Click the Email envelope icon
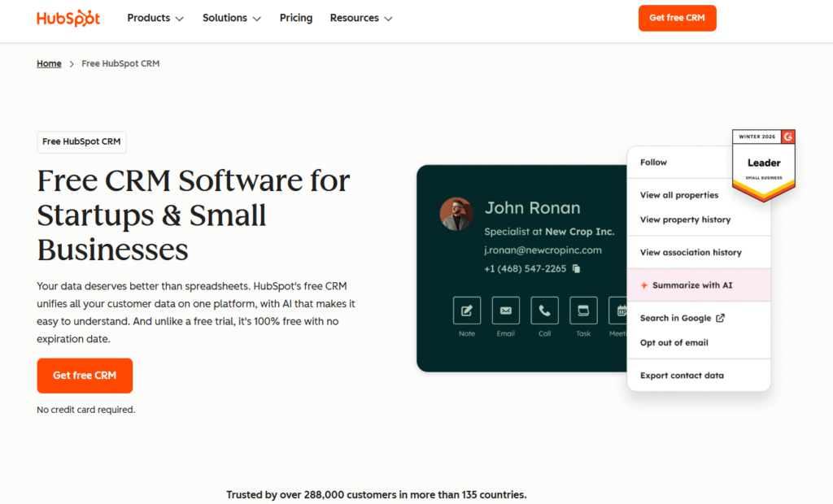Viewport: 833px width, 504px height. coord(505,311)
